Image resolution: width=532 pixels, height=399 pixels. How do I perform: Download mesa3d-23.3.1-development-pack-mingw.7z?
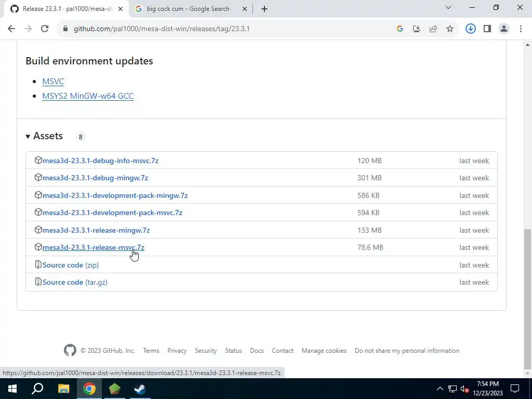click(x=115, y=196)
